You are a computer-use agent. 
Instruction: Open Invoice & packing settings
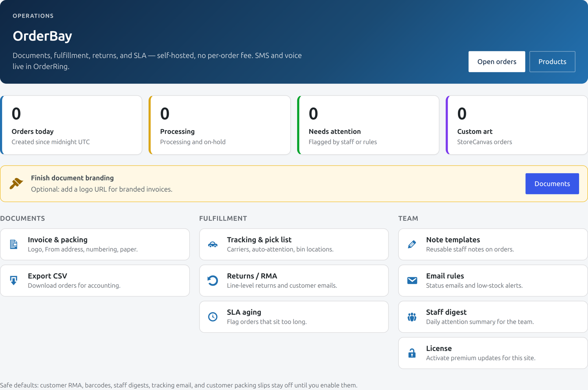coord(95,244)
